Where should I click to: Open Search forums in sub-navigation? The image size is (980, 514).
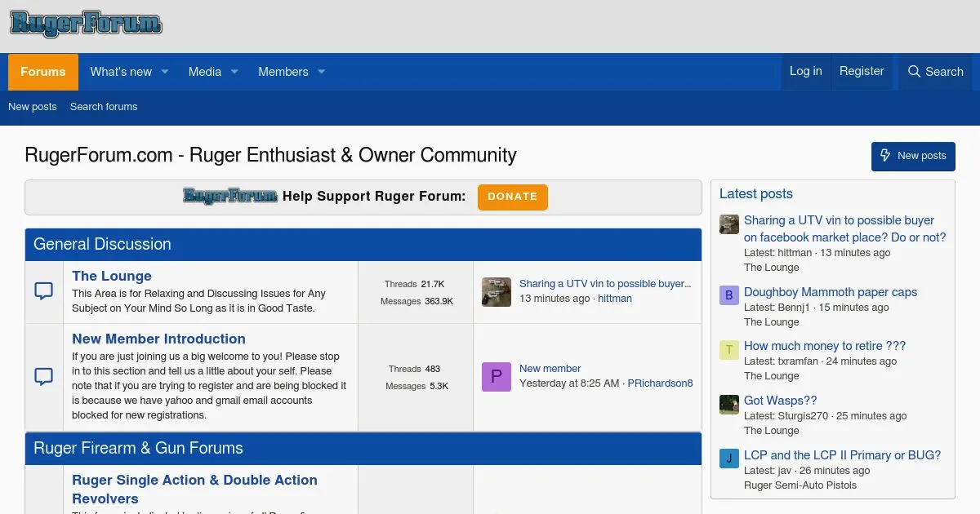point(104,107)
